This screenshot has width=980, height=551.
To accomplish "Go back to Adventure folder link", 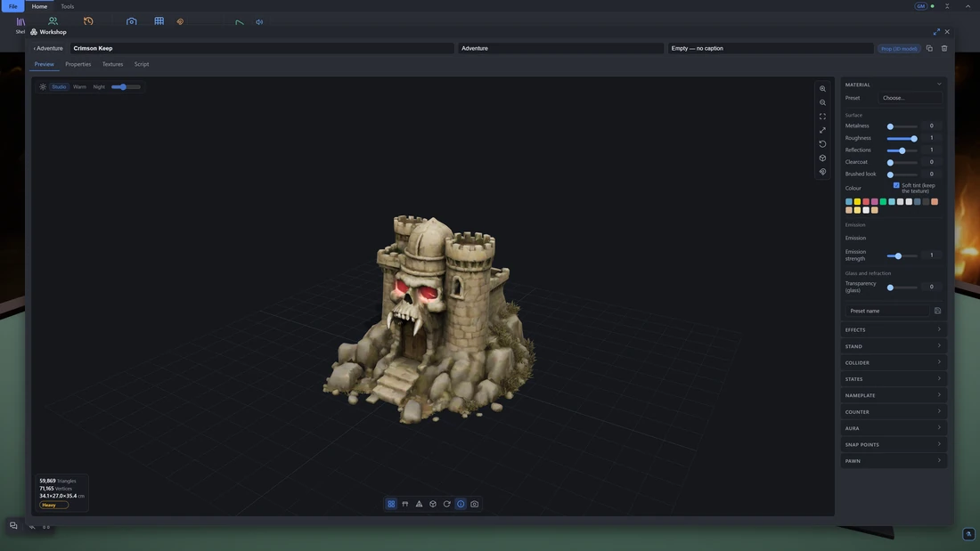I will coord(48,48).
